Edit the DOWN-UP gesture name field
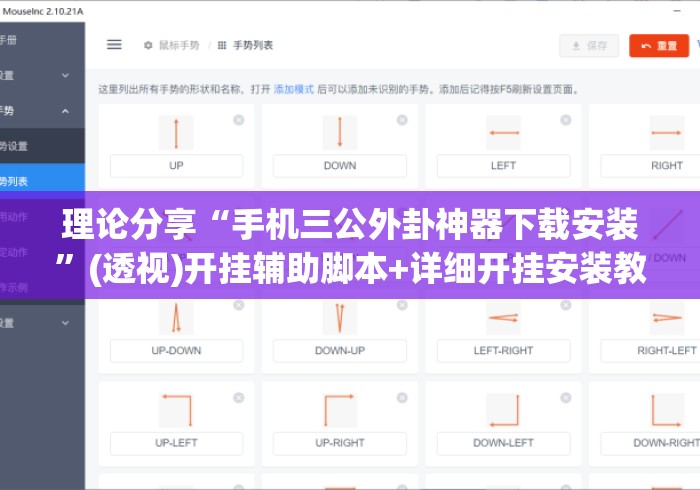 [340, 351]
